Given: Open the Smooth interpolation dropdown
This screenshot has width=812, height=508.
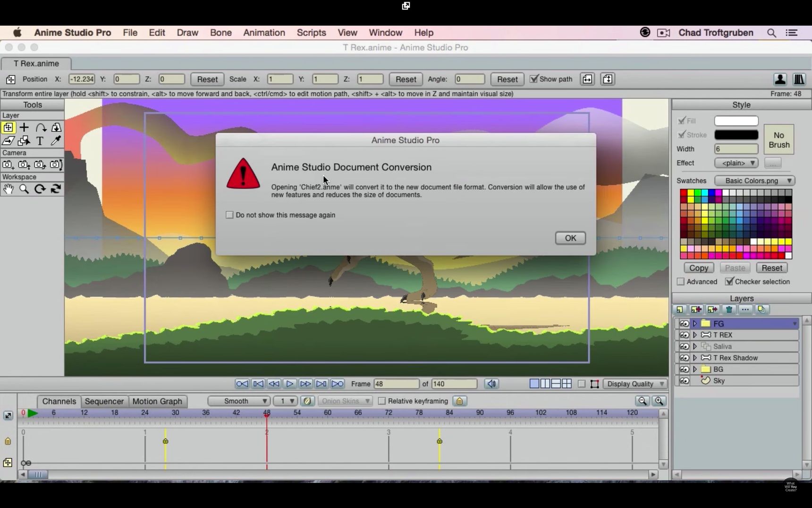Looking at the screenshot, I should [239, 401].
